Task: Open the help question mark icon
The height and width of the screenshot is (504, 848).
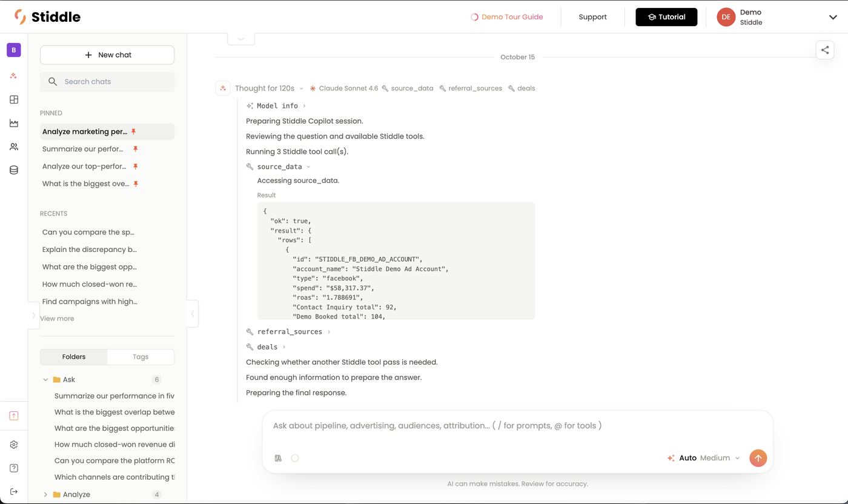Action: (14, 468)
